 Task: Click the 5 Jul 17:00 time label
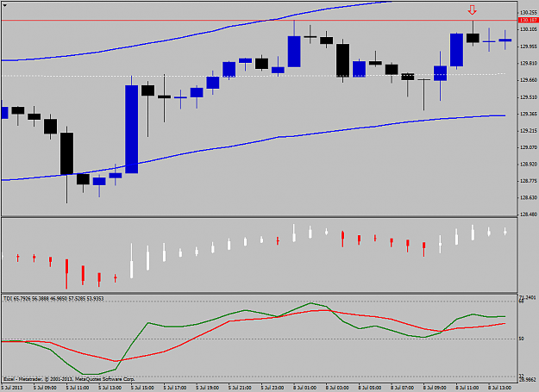click(x=175, y=388)
